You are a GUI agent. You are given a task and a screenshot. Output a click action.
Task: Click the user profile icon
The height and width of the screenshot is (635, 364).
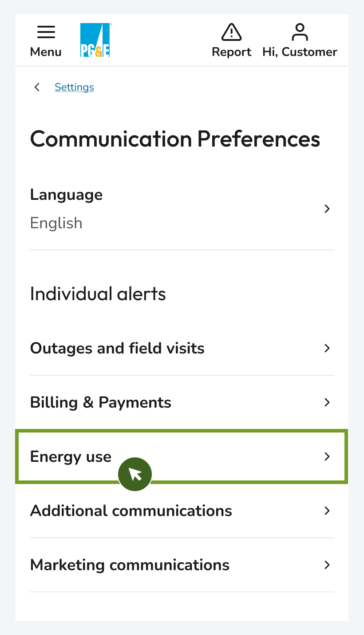point(300,32)
